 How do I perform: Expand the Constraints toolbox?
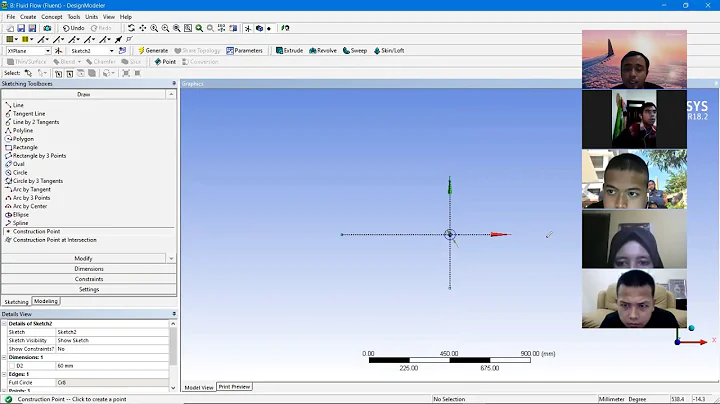click(89, 279)
